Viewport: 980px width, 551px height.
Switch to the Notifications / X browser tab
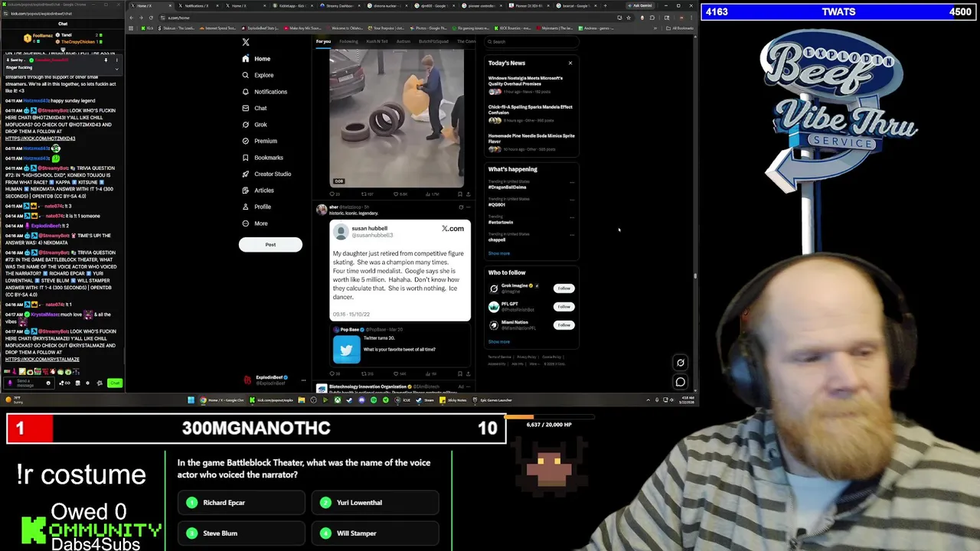[x=196, y=5]
